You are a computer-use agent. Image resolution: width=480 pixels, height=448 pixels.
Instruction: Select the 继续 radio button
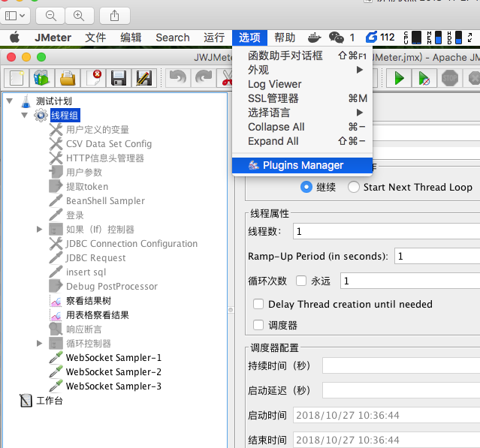point(306,187)
